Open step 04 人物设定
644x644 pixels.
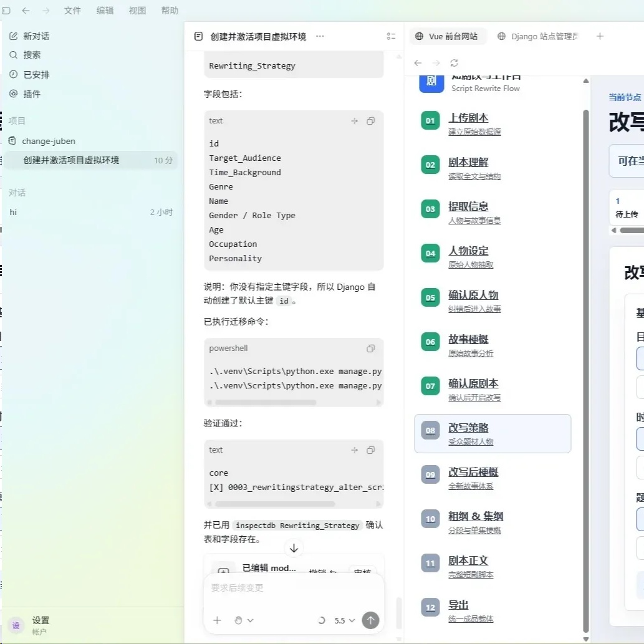pyautogui.click(x=493, y=257)
